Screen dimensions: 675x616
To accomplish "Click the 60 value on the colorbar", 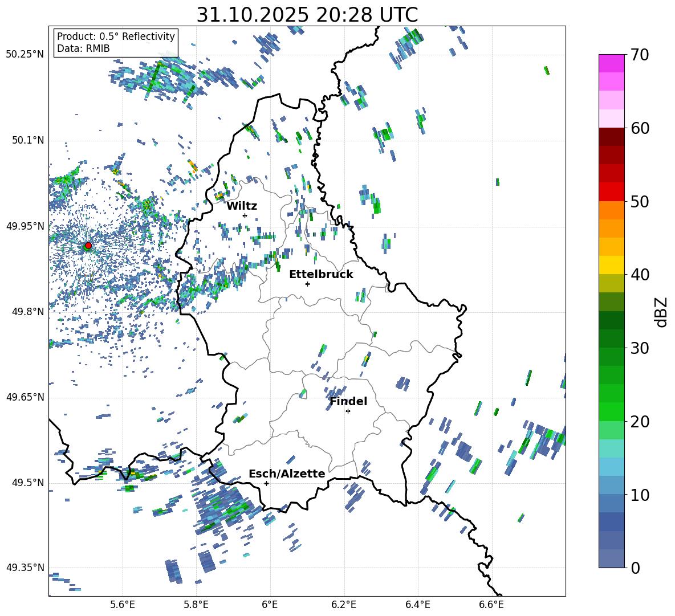I will [640, 128].
